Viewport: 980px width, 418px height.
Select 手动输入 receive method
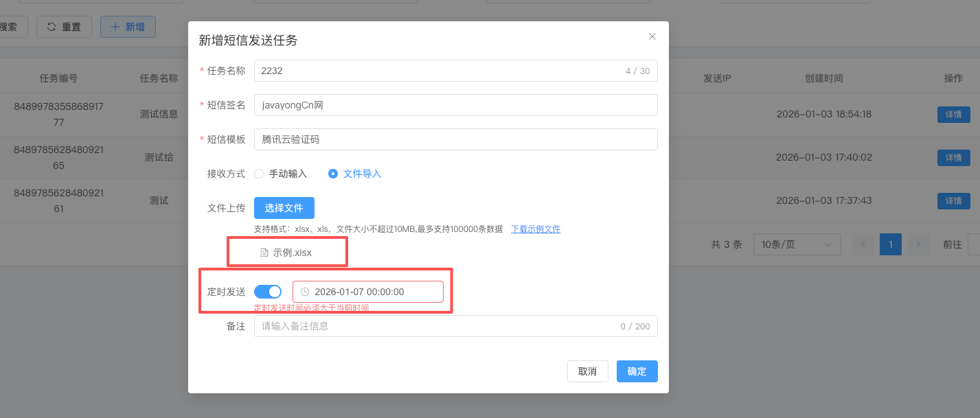(259, 174)
